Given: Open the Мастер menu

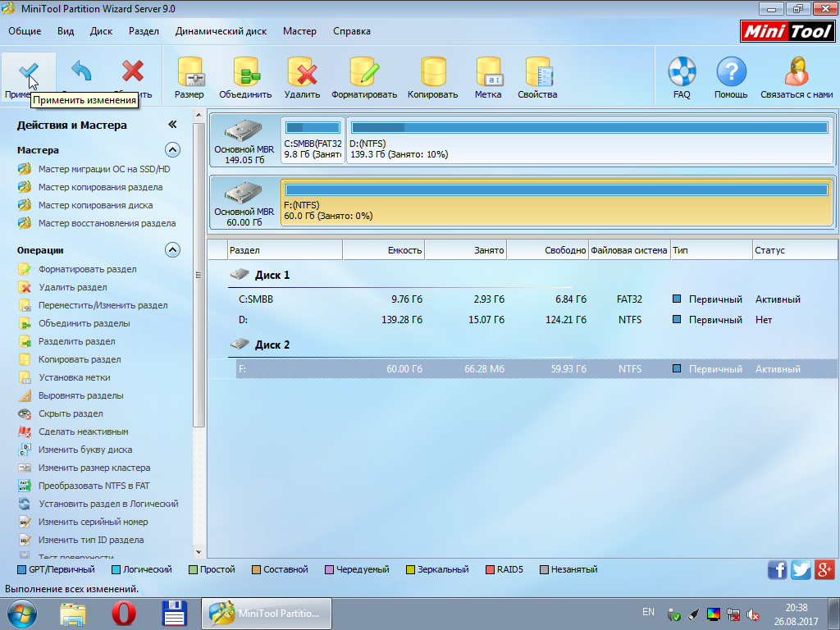Looking at the screenshot, I should (x=299, y=31).
